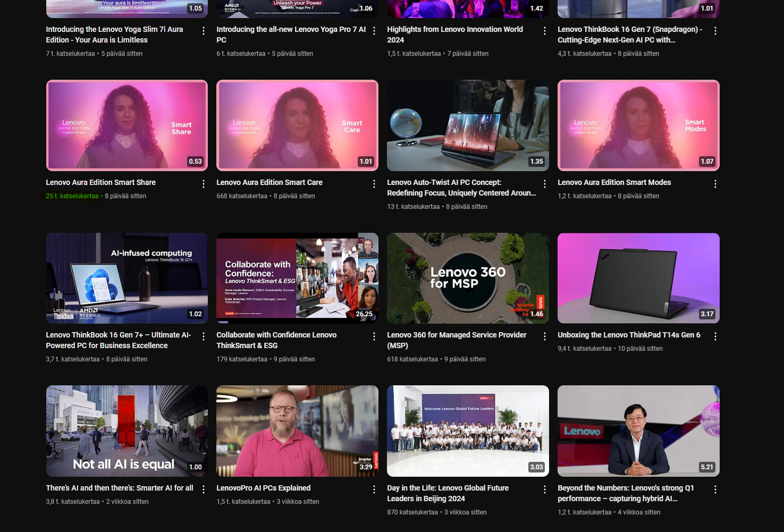This screenshot has height=532, width=784.
Task: Click the green '25 t. katselukertaa' view count
Action: coord(72,196)
